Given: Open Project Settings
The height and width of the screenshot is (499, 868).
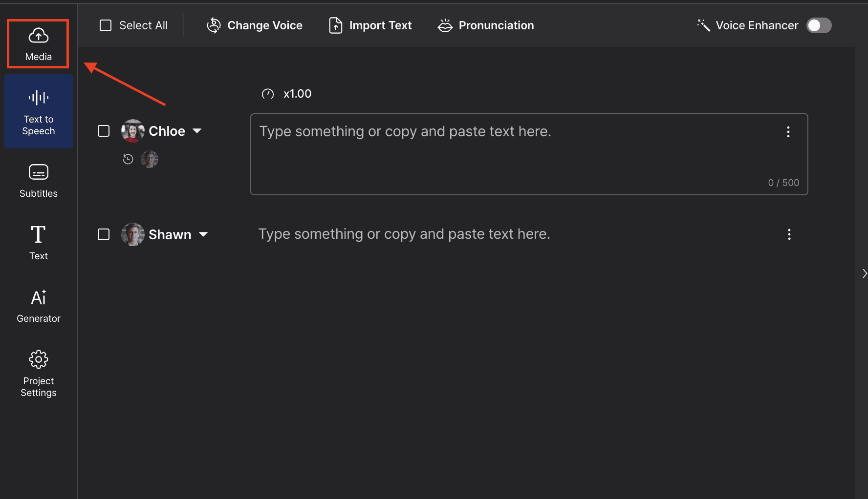Looking at the screenshot, I should point(38,374).
